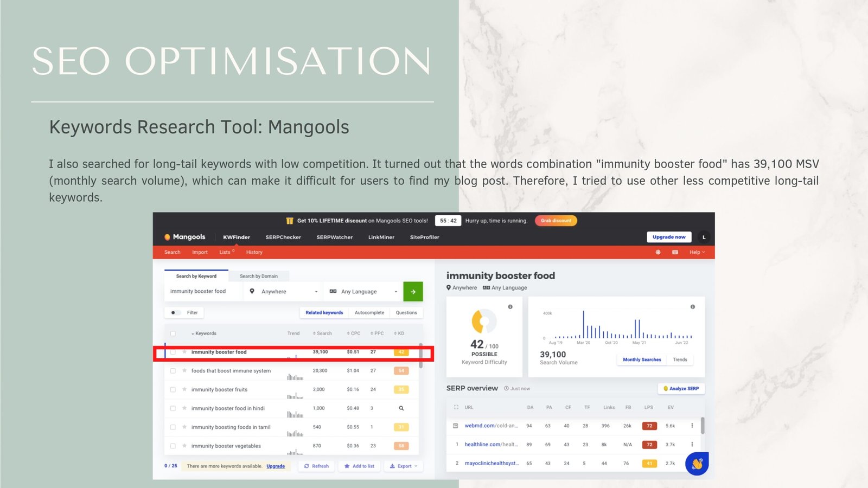Check the box for immunity booster vegetables
Viewport: 868px width, 488px height.
tap(173, 446)
